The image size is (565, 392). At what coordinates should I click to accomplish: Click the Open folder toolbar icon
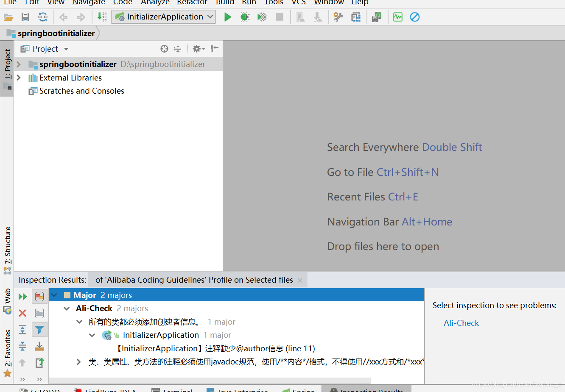[8, 17]
